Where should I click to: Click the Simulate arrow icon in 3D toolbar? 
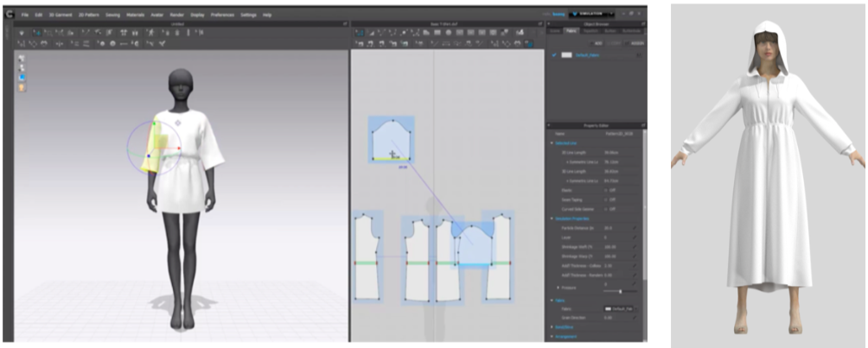click(22, 33)
